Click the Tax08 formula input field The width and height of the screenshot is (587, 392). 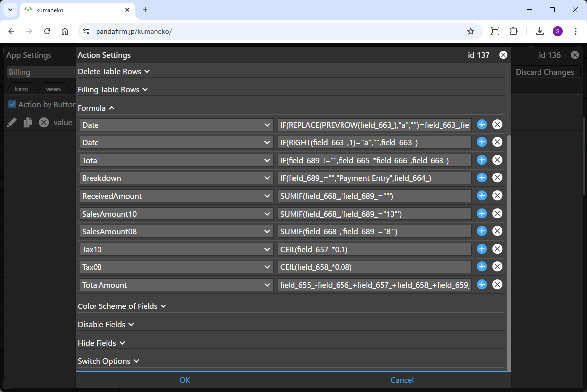374,267
